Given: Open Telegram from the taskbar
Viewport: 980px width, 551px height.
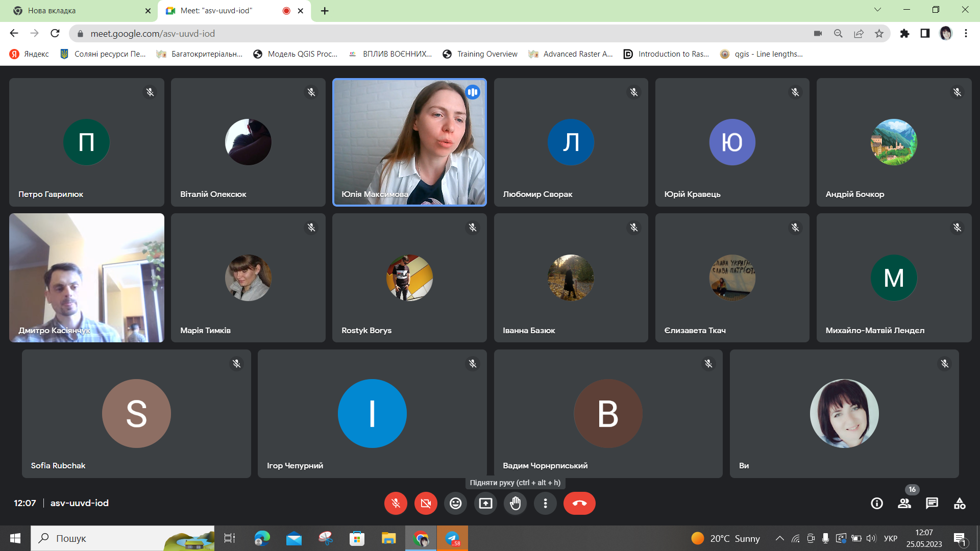Looking at the screenshot, I should coord(452,538).
